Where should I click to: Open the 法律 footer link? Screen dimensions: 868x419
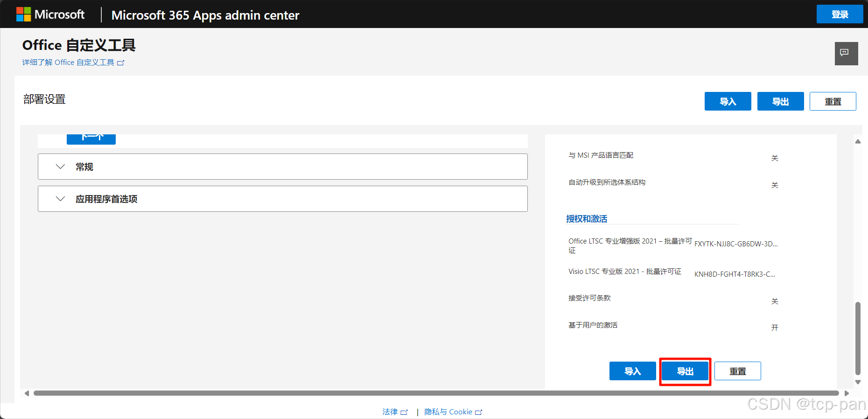click(395, 412)
